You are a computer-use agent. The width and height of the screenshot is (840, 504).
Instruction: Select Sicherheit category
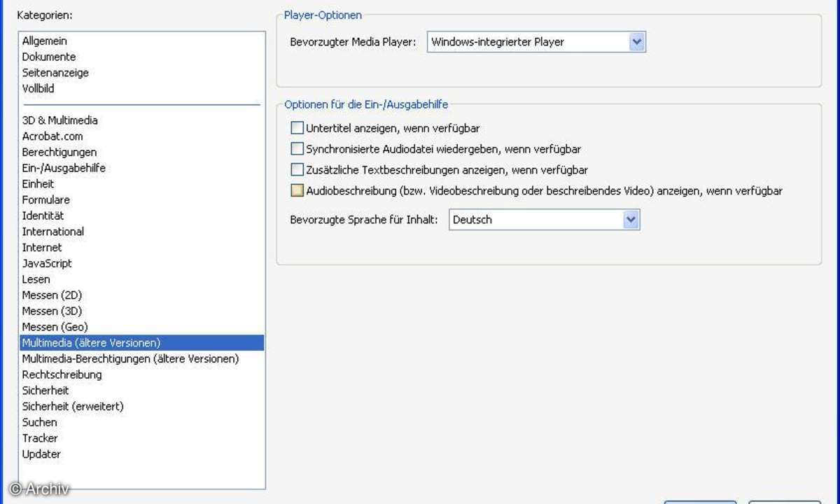click(45, 391)
